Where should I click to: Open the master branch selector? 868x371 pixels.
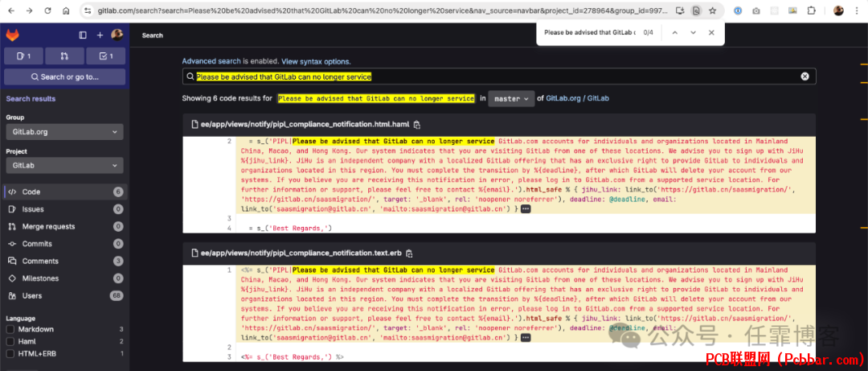[511, 99]
